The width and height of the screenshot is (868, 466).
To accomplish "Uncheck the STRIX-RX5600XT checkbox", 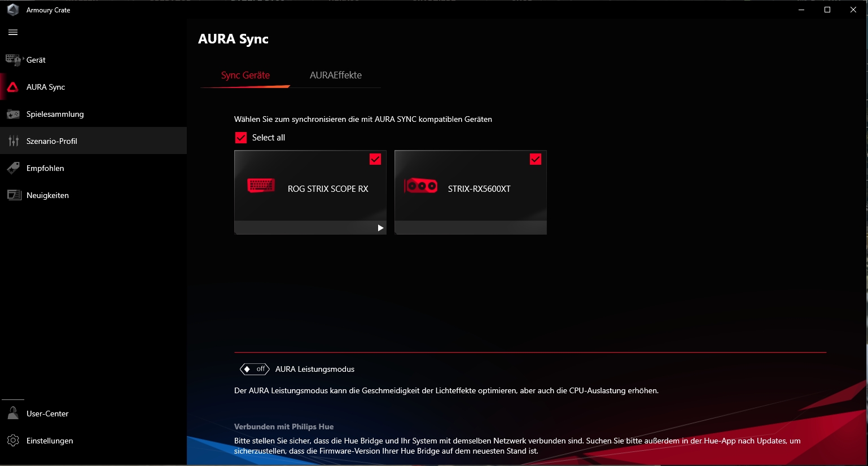I will [x=536, y=160].
